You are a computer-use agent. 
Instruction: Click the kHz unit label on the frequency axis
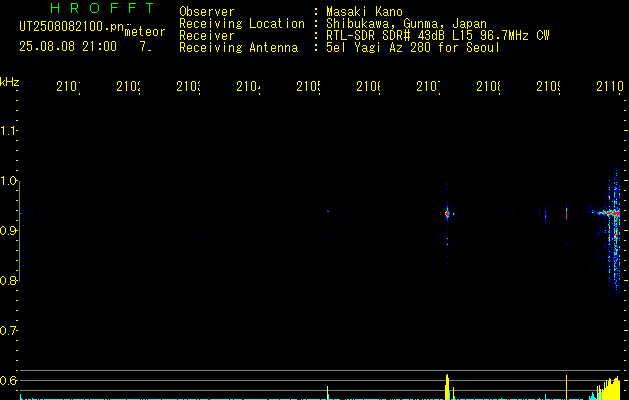coord(9,82)
